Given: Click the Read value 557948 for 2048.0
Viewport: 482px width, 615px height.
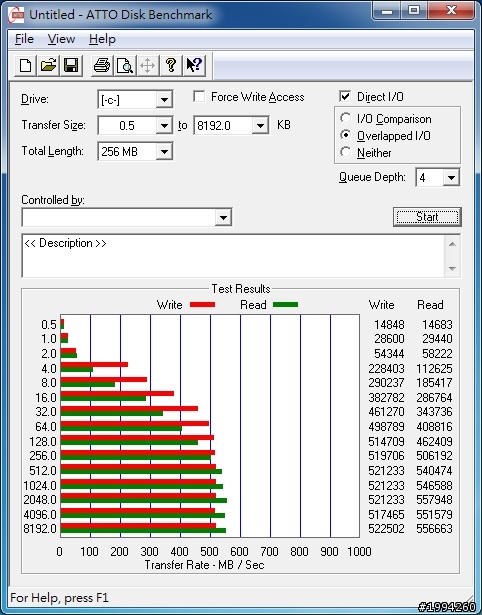Looking at the screenshot, I should point(434,500).
